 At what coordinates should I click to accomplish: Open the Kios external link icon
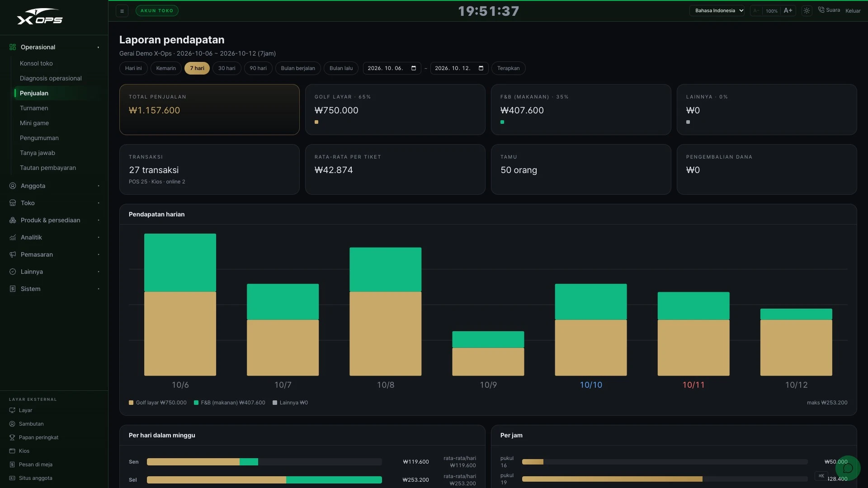point(12,451)
